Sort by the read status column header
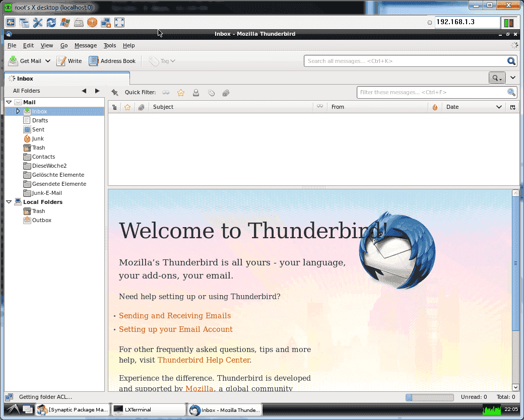524x420 pixels. tap(320, 107)
